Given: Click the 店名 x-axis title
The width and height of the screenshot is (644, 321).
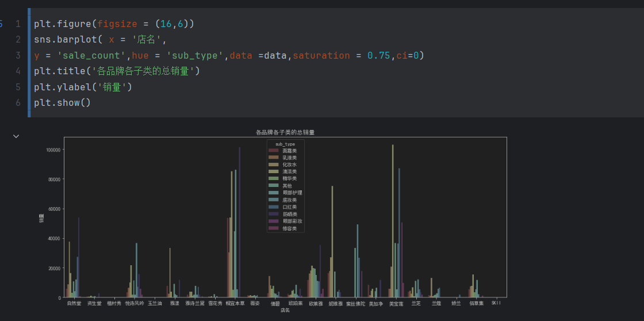Looking at the screenshot, I should (x=285, y=310).
